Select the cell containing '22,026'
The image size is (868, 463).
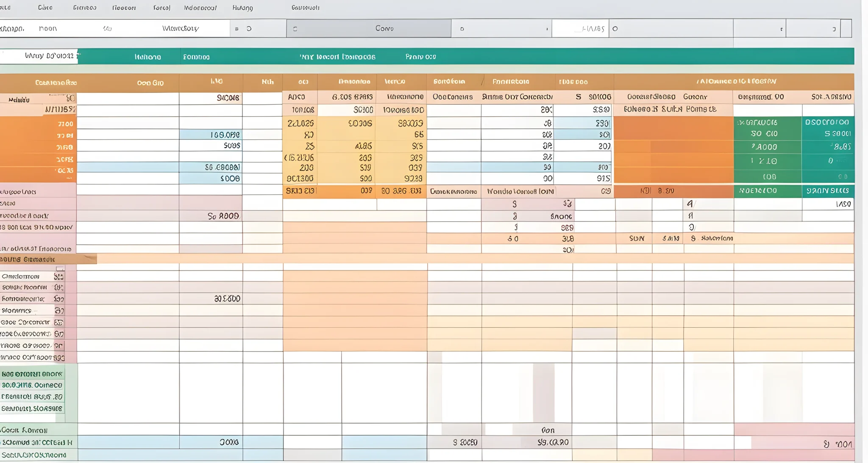pyautogui.click(x=300, y=123)
